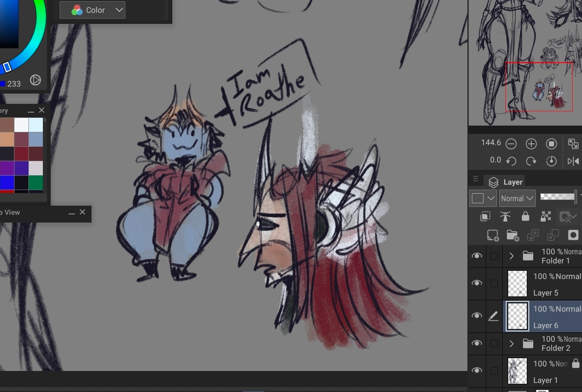Expand Folder 1 in the layer list

[512, 256]
